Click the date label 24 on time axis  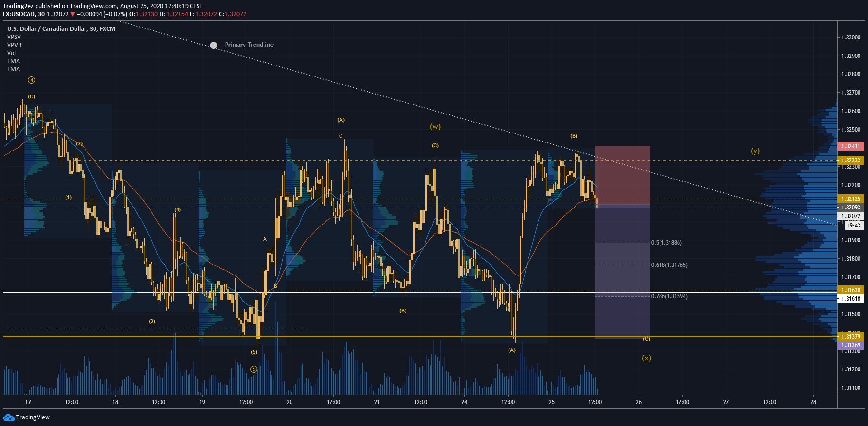pyautogui.click(x=464, y=402)
